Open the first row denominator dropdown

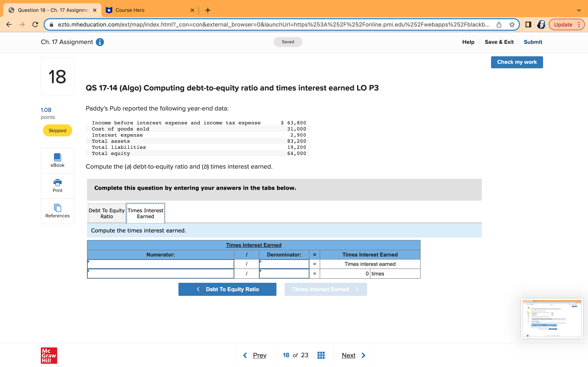pyautogui.click(x=284, y=264)
